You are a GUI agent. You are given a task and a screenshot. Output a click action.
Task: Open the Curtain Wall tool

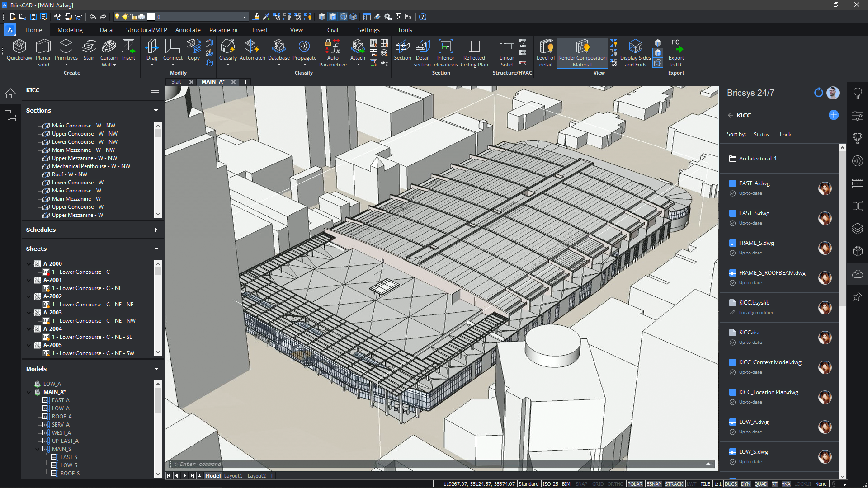point(108,52)
